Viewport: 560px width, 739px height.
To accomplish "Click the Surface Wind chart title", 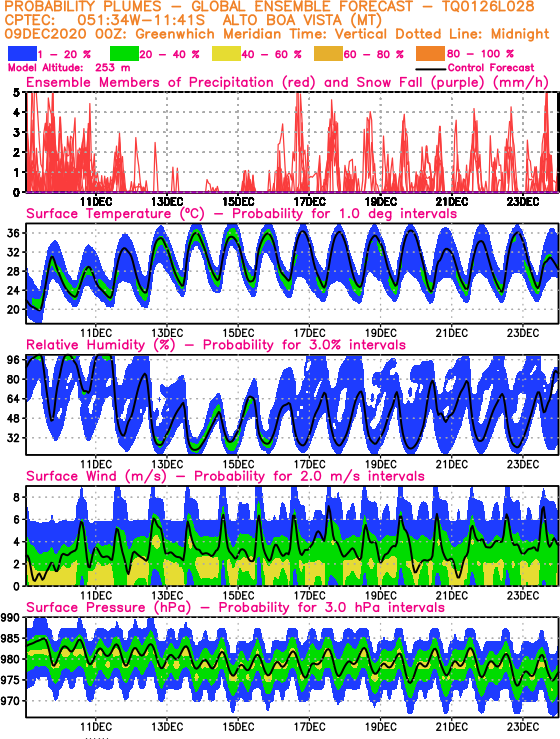I will point(225,476).
